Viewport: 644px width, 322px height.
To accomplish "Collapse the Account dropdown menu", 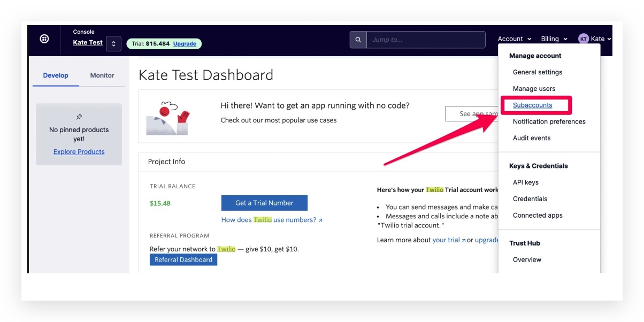I will 515,39.
